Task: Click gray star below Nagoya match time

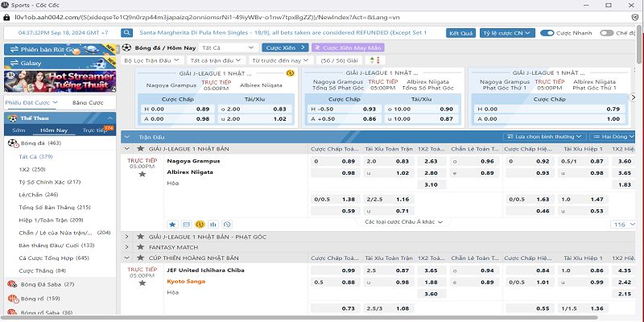Action: 142,174
